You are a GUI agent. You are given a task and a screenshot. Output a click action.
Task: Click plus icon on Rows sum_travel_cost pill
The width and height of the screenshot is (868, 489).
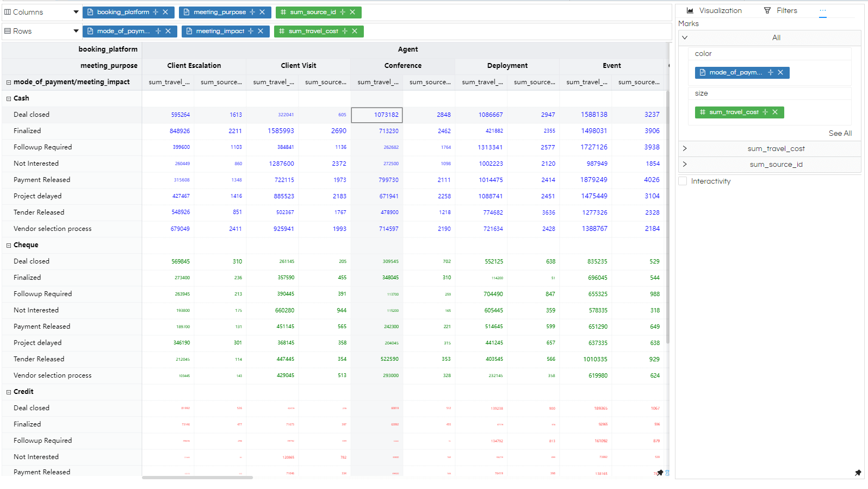click(x=345, y=31)
